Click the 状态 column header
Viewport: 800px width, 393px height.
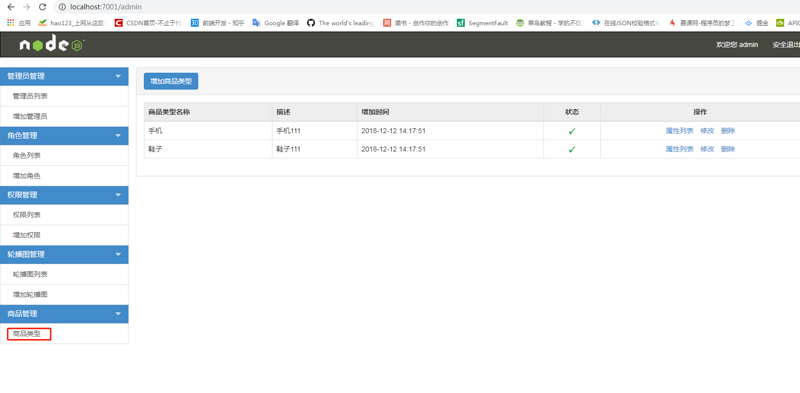572,112
